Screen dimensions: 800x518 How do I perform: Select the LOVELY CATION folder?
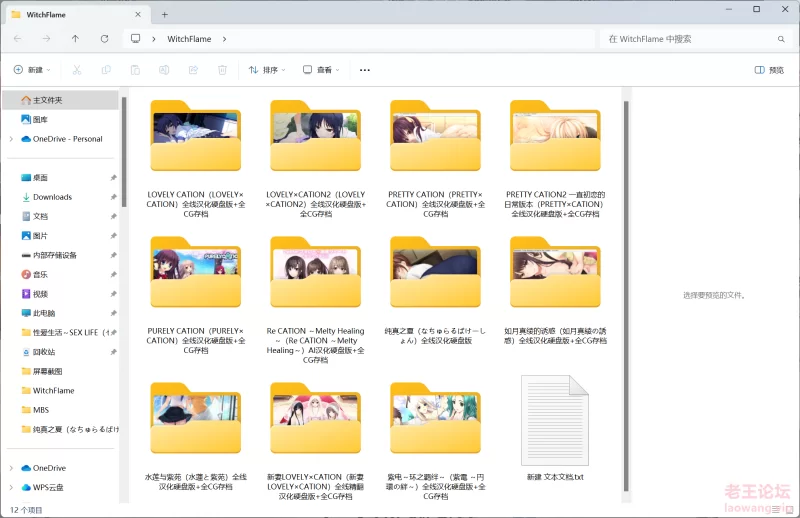(196, 159)
